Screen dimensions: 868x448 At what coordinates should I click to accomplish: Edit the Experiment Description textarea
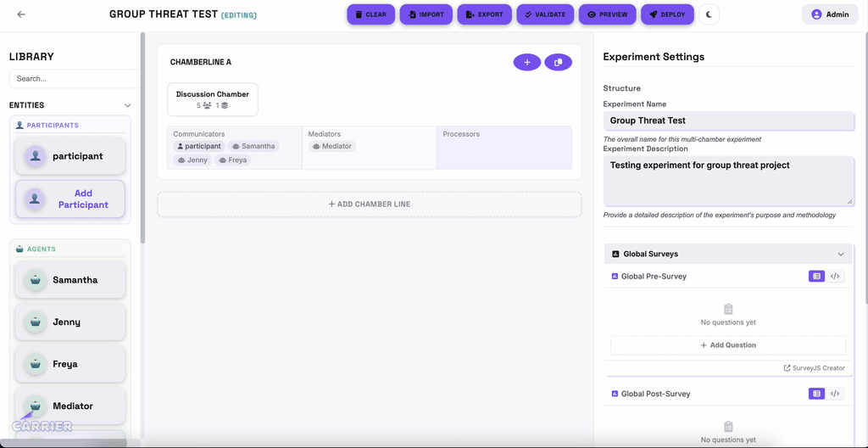[x=728, y=181]
